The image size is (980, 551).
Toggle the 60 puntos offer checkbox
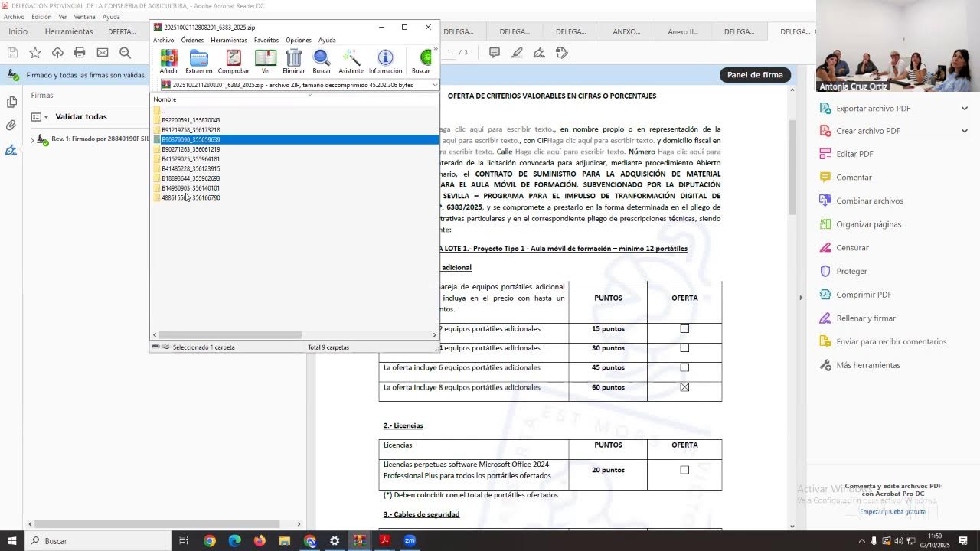pyautogui.click(x=684, y=387)
